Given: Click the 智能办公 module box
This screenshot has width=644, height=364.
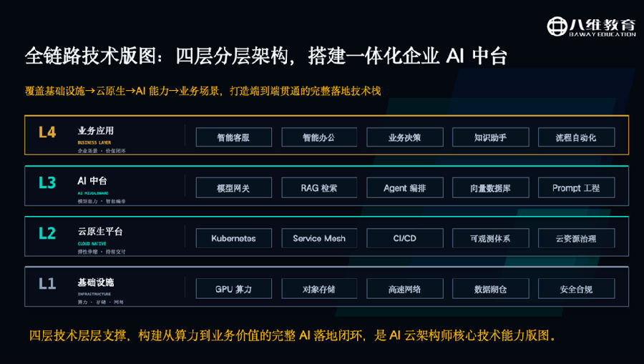Looking at the screenshot, I should pos(319,137).
